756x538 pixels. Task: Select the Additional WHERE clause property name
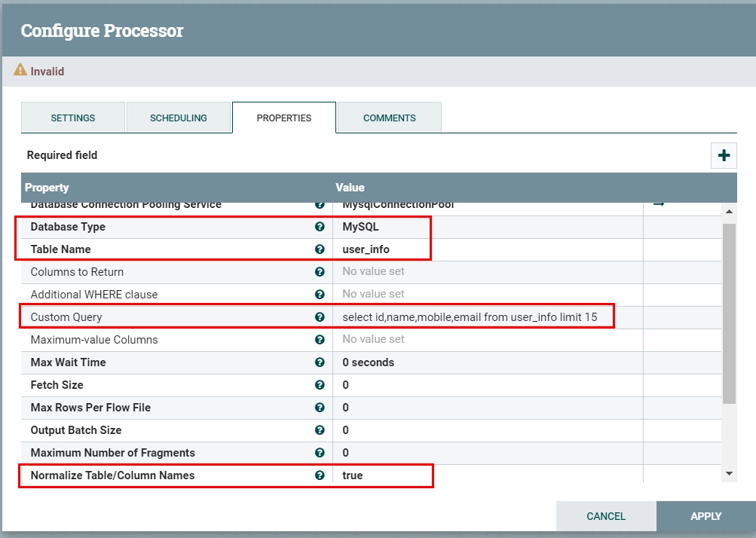(x=94, y=295)
